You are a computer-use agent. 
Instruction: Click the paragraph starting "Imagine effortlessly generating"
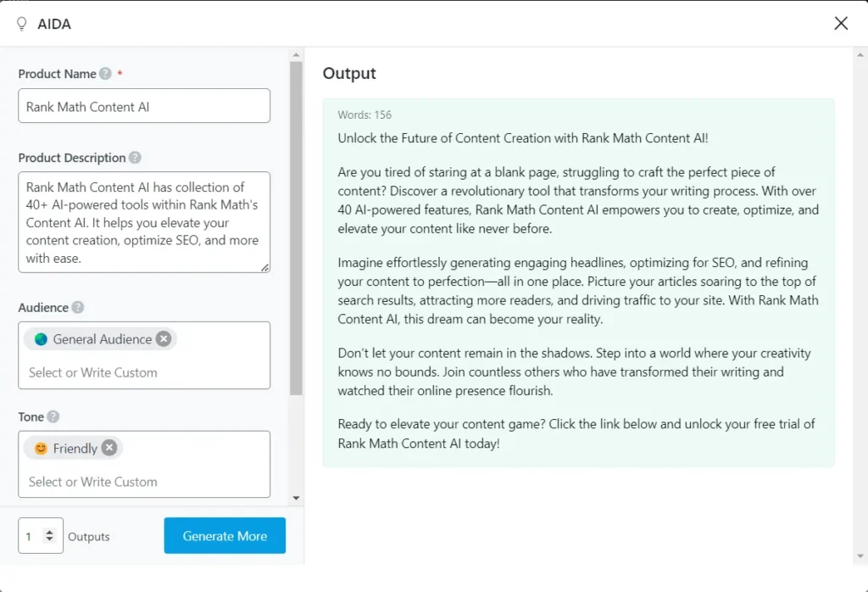(x=578, y=290)
